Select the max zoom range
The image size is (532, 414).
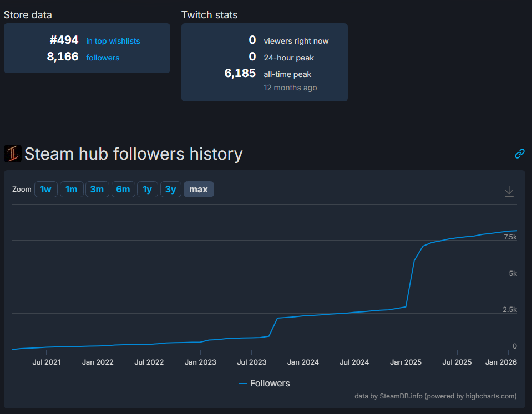point(199,189)
